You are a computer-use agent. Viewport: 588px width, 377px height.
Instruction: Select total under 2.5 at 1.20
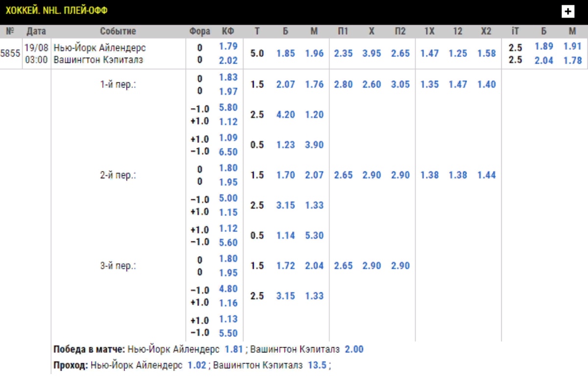coord(314,115)
